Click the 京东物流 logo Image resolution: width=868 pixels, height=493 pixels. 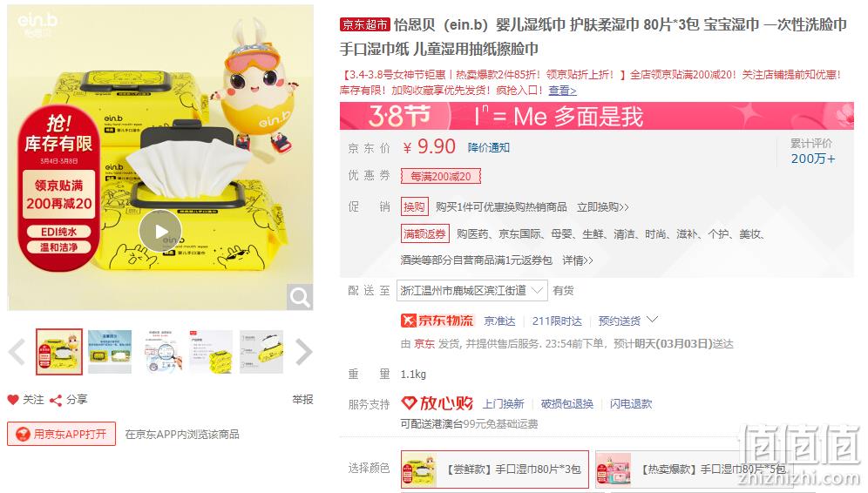pyautogui.click(x=437, y=321)
